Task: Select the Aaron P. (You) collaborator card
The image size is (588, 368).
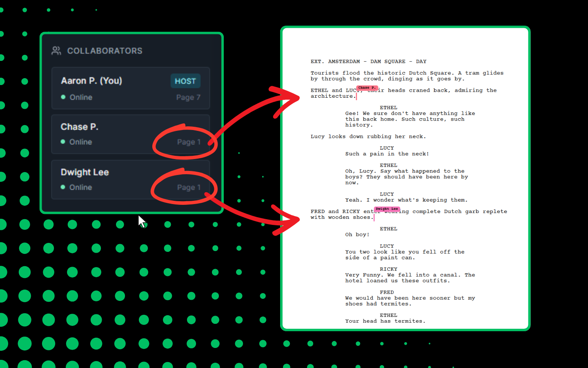Action: [x=131, y=88]
